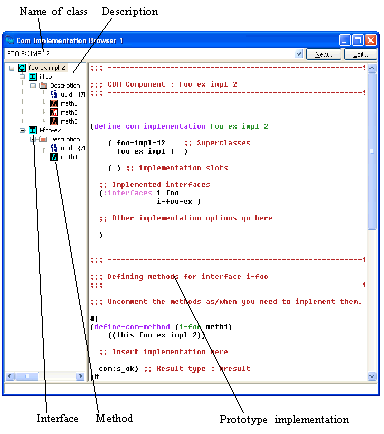Viewport: 384px width, 434px height.
Task: Collapse the second interface tree node
Action: [23, 130]
